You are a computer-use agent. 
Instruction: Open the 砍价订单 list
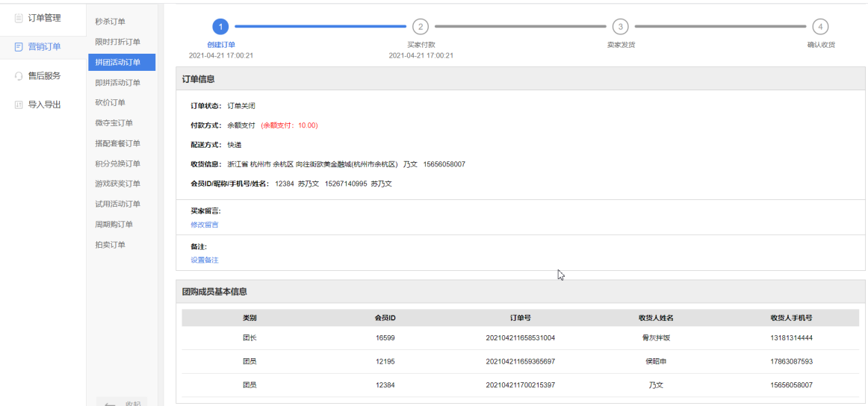coord(110,102)
